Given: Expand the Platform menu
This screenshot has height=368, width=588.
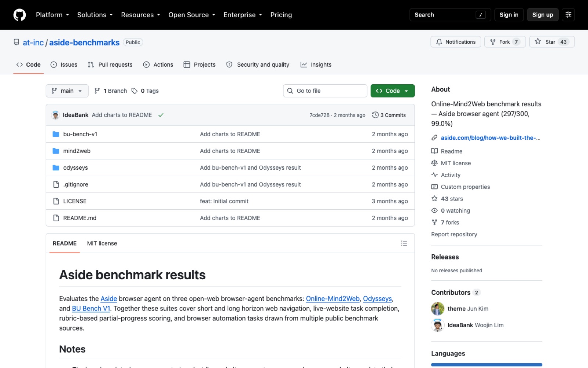Looking at the screenshot, I should [53, 15].
